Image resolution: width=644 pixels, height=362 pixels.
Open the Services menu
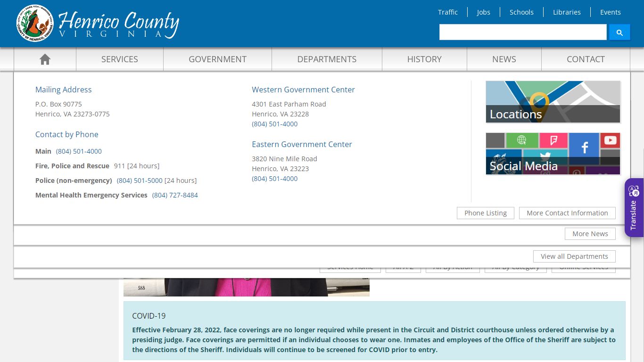pyautogui.click(x=120, y=59)
